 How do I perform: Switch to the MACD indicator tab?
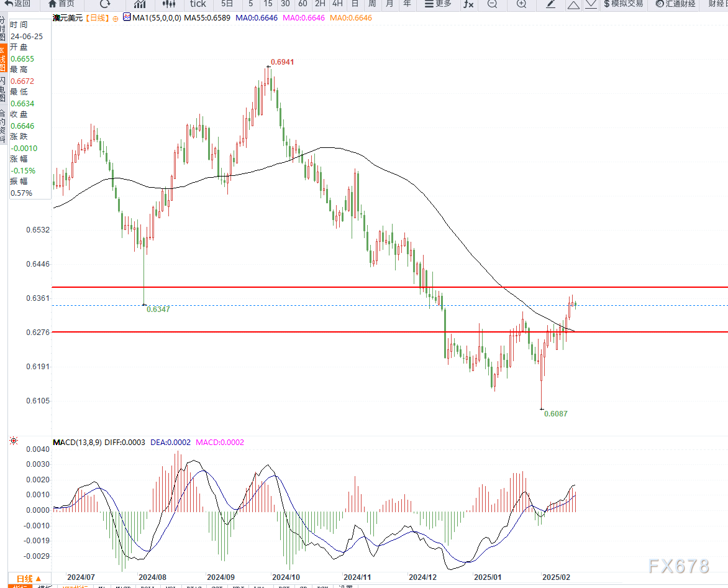point(122,586)
